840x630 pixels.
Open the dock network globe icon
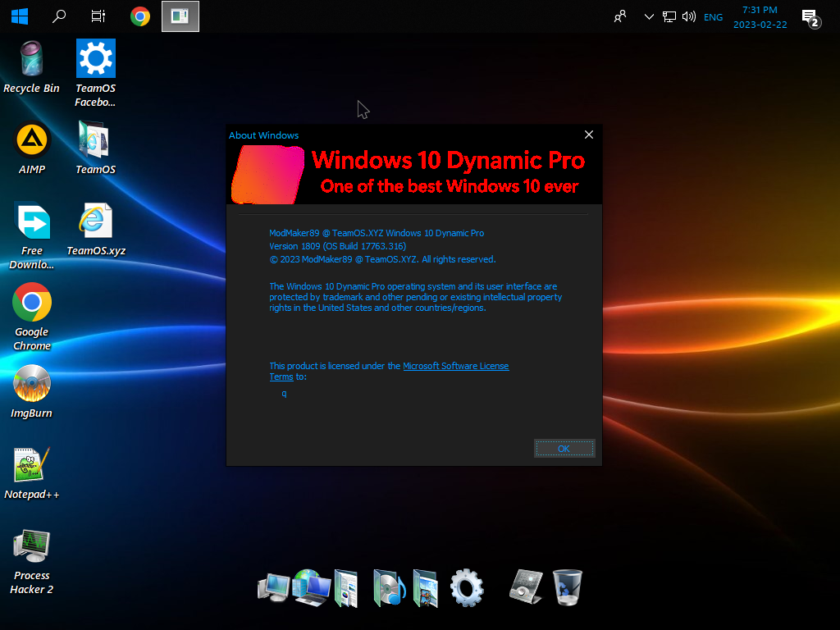click(312, 587)
